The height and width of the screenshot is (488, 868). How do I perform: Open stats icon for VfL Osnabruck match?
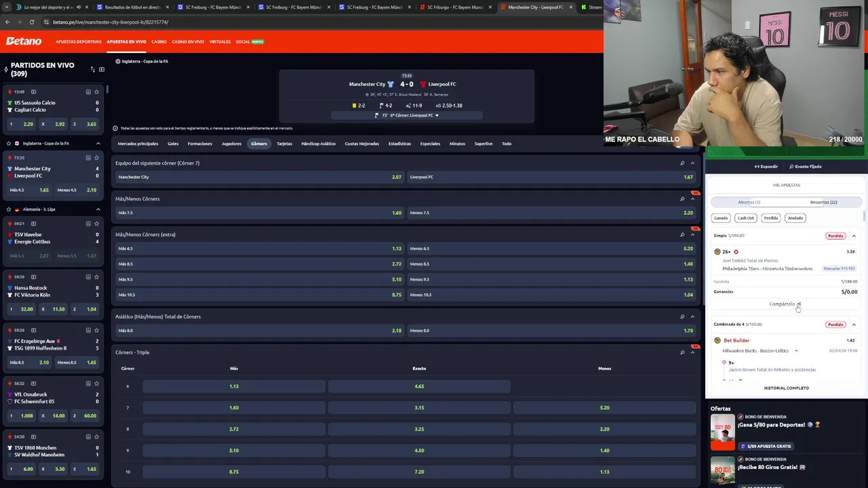click(x=88, y=384)
